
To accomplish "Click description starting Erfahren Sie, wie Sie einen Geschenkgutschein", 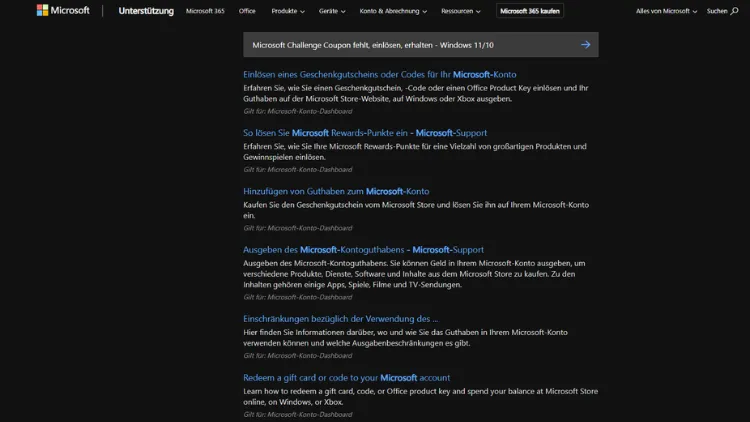I will 416,93.
